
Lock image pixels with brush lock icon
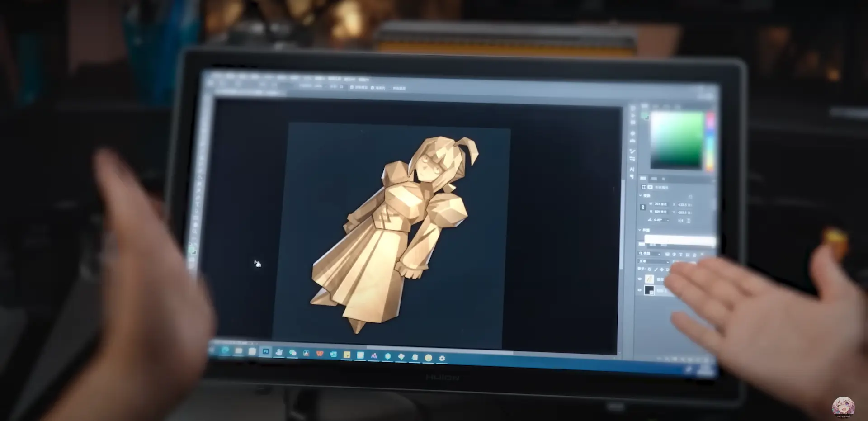tap(656, 270)
